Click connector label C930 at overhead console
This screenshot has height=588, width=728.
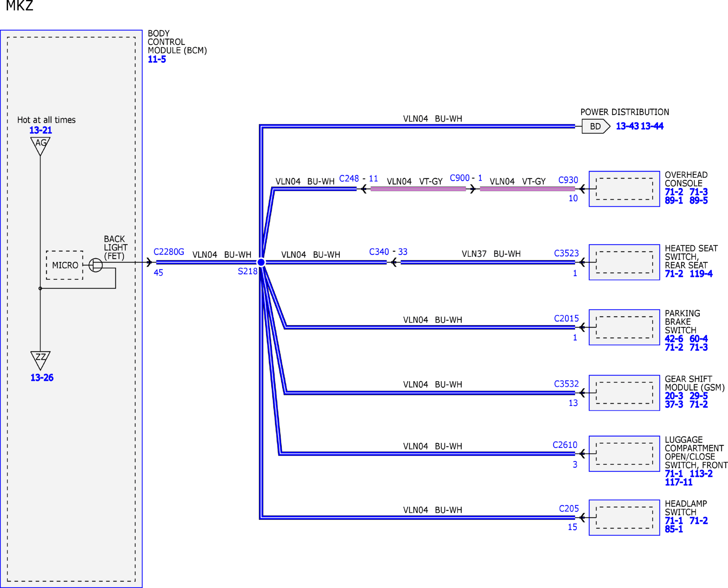tap(568, 180)
